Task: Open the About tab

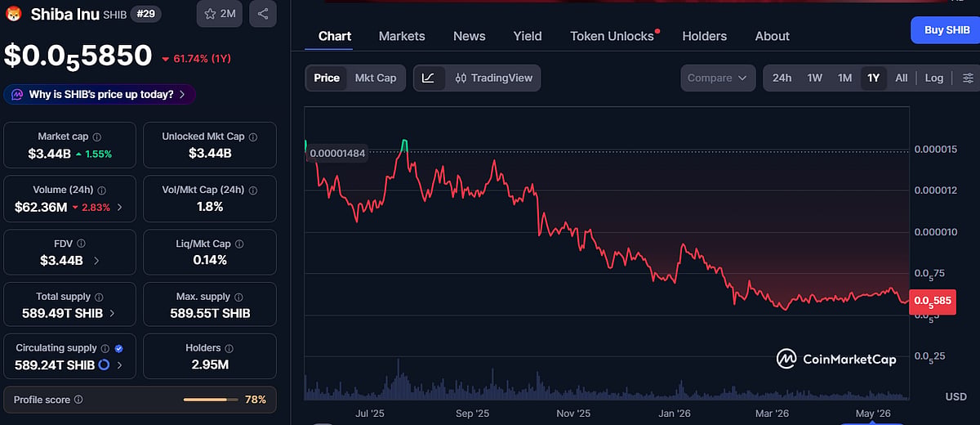Action: point(773,36)
